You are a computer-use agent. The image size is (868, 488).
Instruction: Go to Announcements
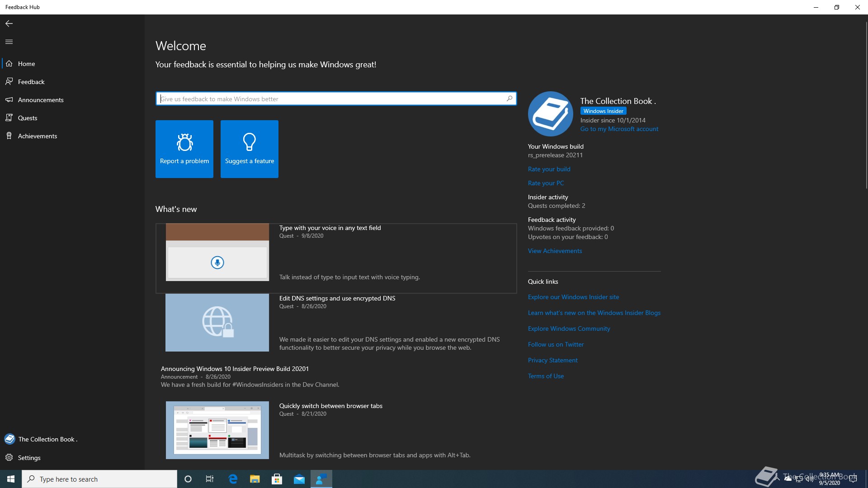coord(72,100)
